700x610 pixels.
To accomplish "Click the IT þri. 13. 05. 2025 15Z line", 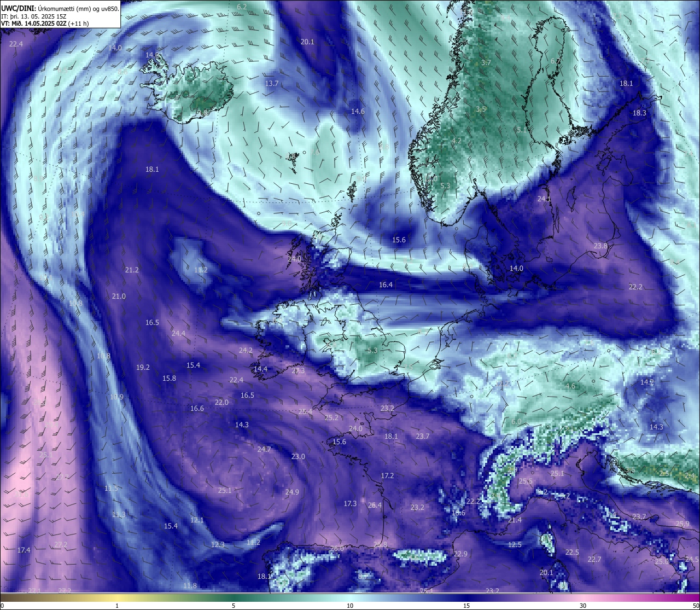I will [x=34, y=16].
